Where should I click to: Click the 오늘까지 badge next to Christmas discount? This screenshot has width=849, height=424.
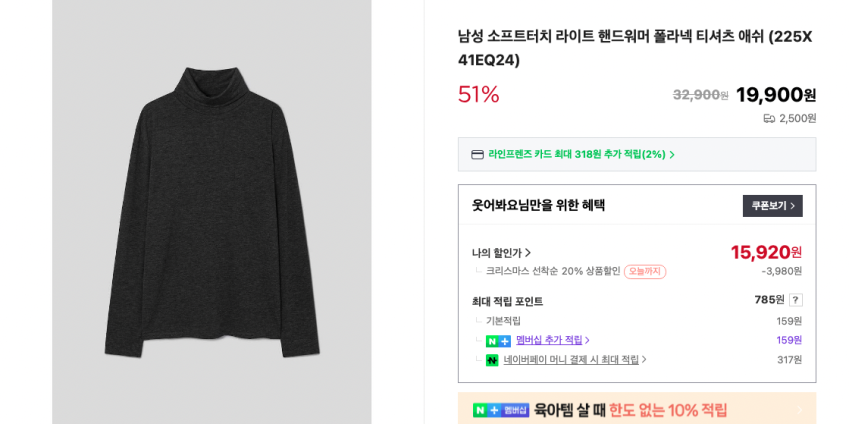tap(645, 272)
